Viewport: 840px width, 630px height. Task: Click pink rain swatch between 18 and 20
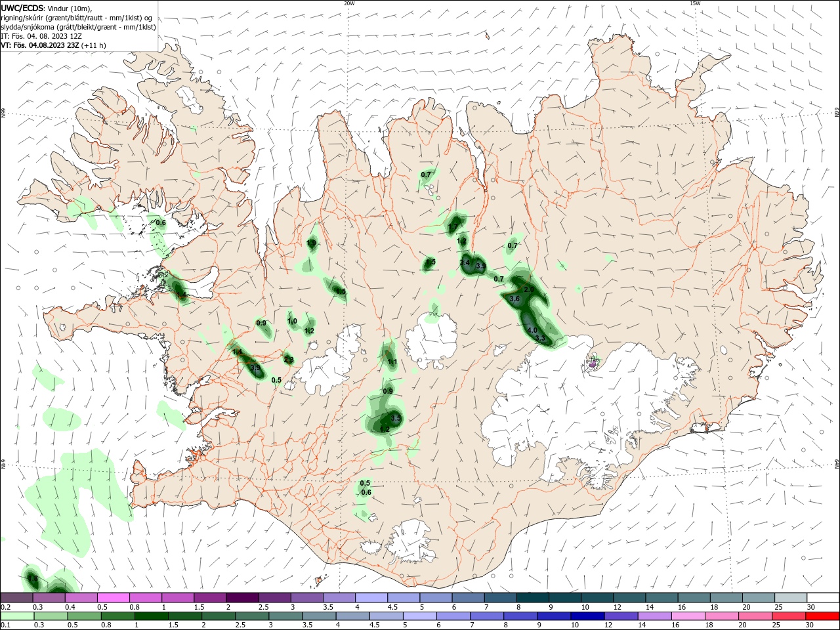721,616
